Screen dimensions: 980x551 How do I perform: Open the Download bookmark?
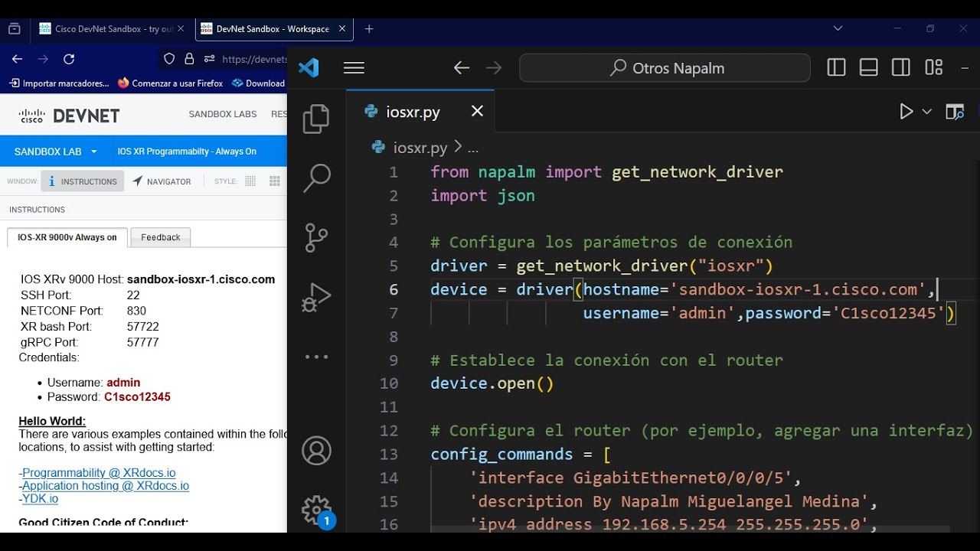coord(258,83)
